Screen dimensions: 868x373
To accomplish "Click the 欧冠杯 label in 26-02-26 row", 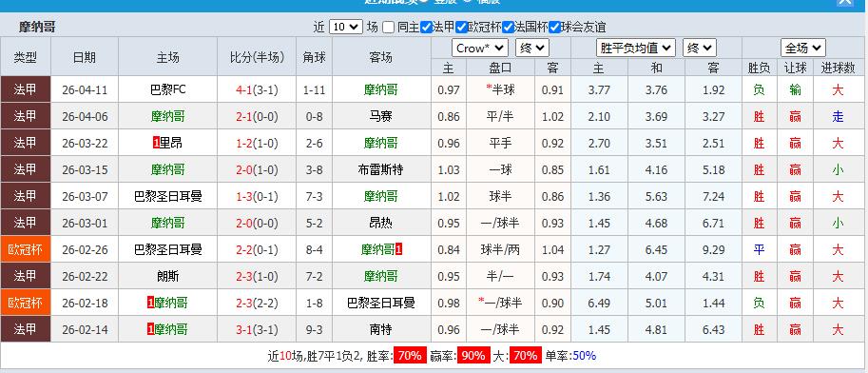I will (26, 250).
